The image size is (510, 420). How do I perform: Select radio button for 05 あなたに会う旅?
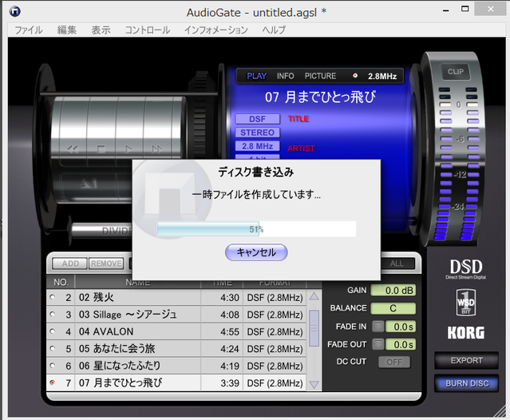click(x=52, y=348)
